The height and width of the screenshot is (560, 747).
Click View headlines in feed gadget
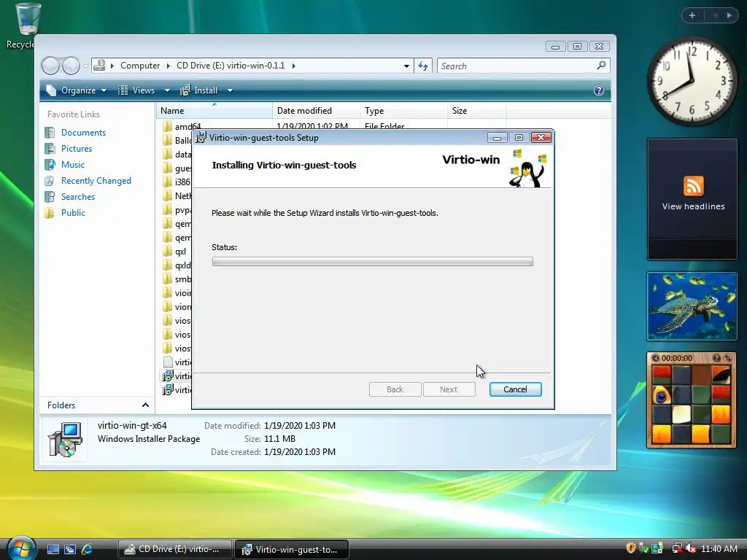(x=693, y=206)
